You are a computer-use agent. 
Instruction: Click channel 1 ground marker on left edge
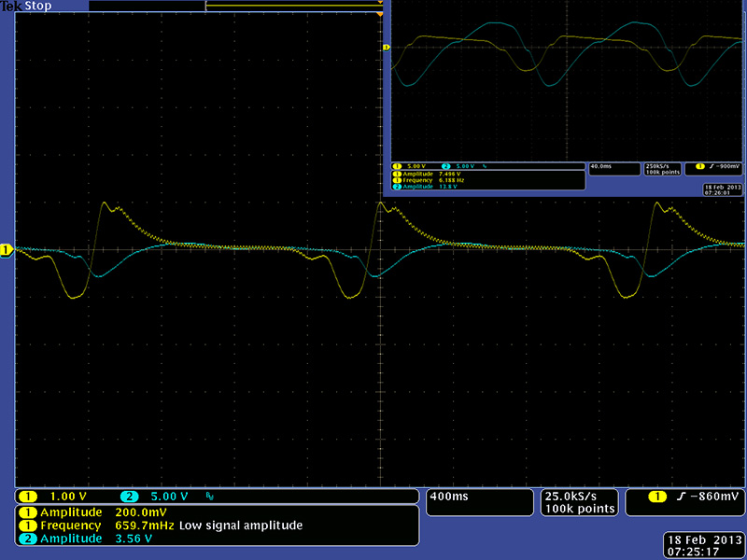5,249
